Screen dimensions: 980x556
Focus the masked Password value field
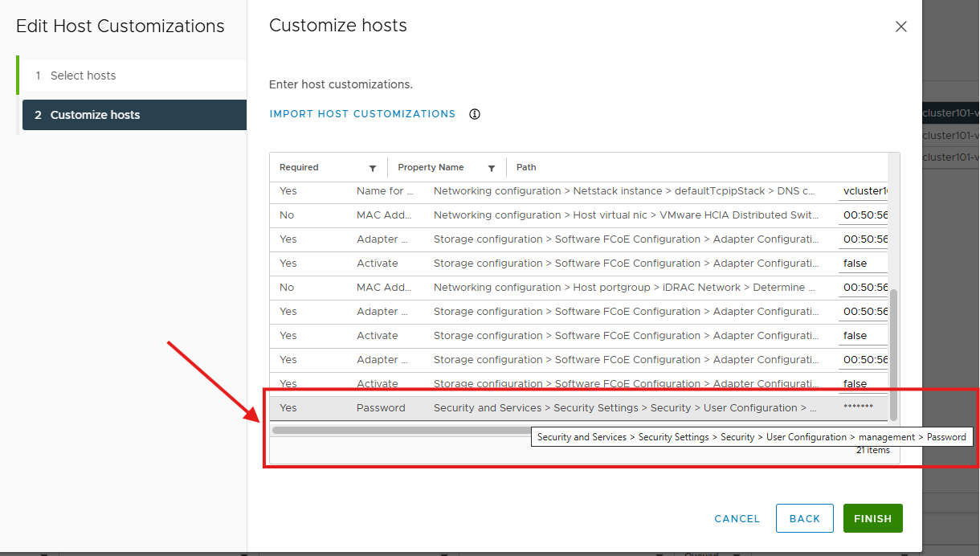tap(863, 408)
